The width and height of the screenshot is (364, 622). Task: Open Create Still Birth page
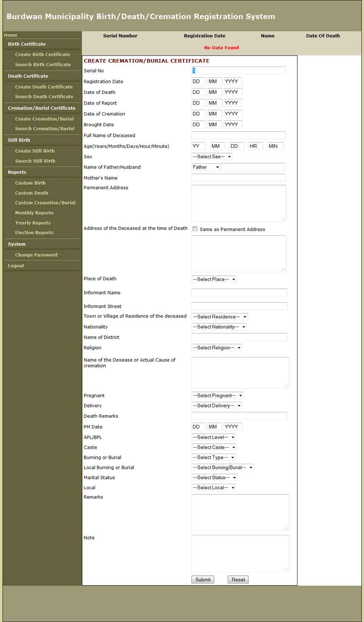pos(35,151)
